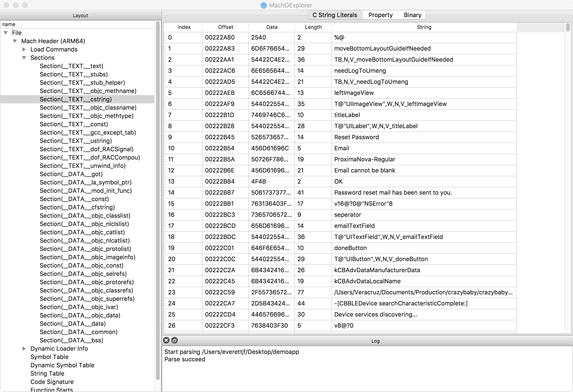The width and height of the screenshot is (573, 392).
Task: Close the Log panel with X icon
Action: point(166,340)
